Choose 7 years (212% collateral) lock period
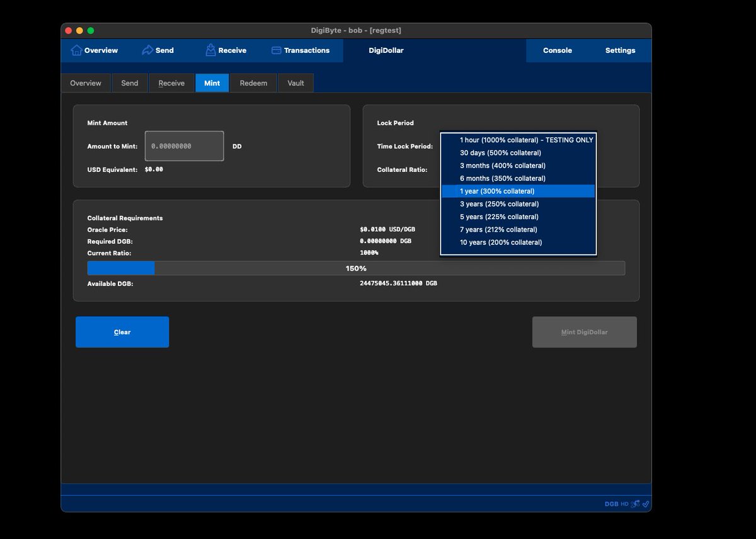The image size is (756, 539). [518, 229]
